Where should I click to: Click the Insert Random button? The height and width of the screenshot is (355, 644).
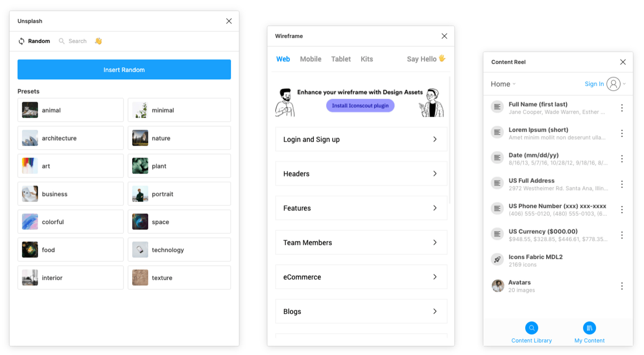click(x=124, y=70)
